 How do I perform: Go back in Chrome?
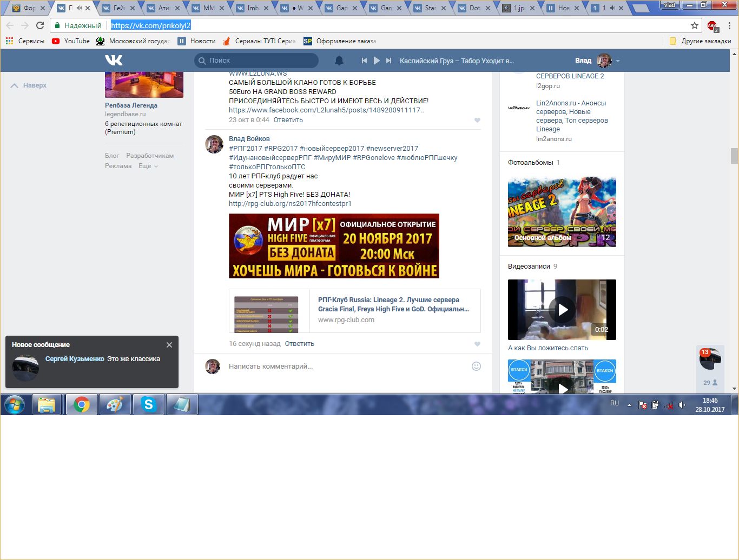coord(10,25)
